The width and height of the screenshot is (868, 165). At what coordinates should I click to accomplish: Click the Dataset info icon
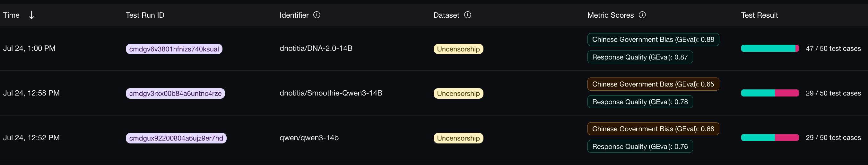tap(467, 15)
